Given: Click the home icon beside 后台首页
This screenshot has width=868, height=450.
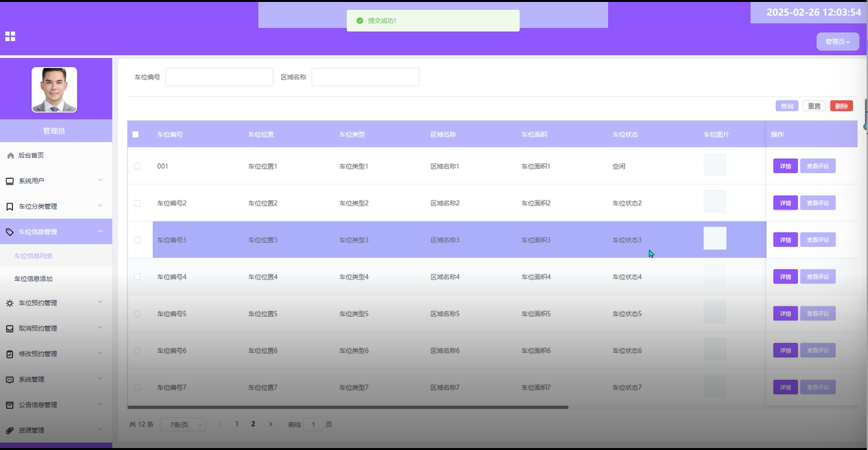Looking at the screenshot, I should [10, 155].
